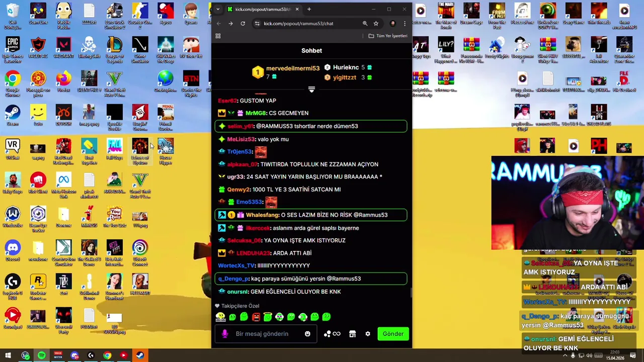Select the Geri Dönüşüm recycle bin icon

tap(13, 16)
